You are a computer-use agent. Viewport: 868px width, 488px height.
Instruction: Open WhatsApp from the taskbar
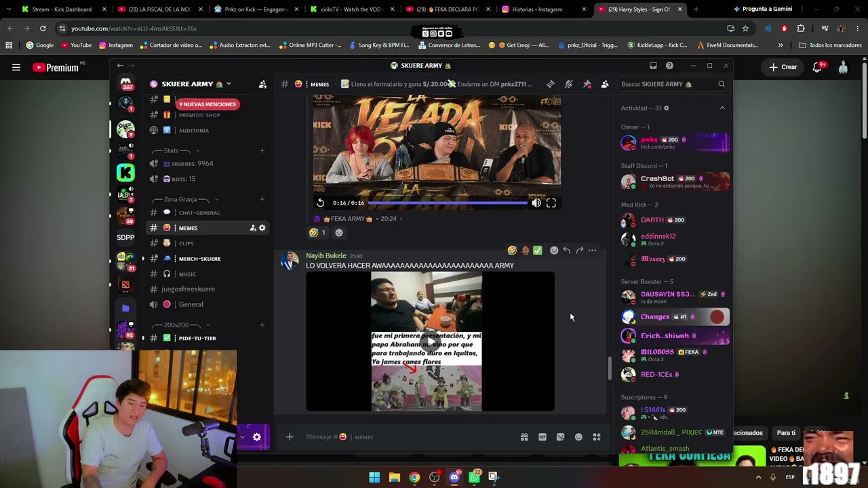(x=475, y=477)
